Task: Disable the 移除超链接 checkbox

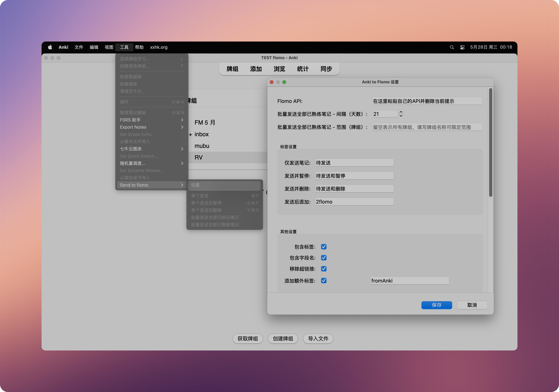Action: (324, 269)
